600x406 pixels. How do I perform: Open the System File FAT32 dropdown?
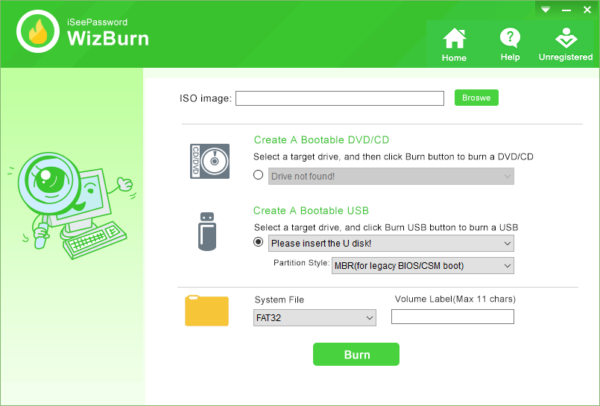(315, 318)
